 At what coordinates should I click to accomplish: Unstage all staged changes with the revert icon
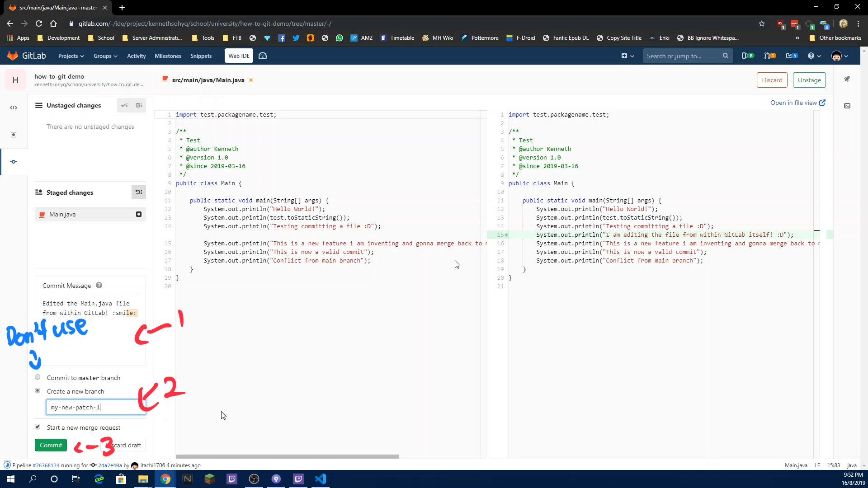(x=139, y=192)
